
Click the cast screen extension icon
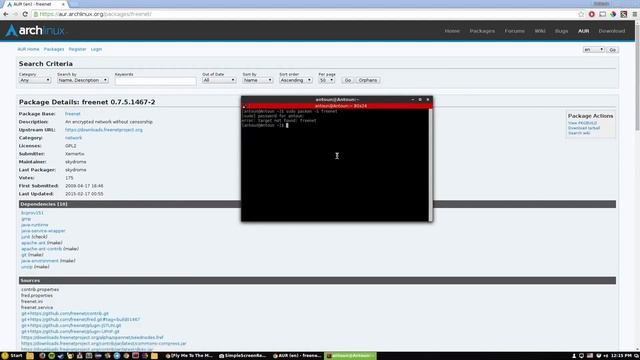coord(602,14)
